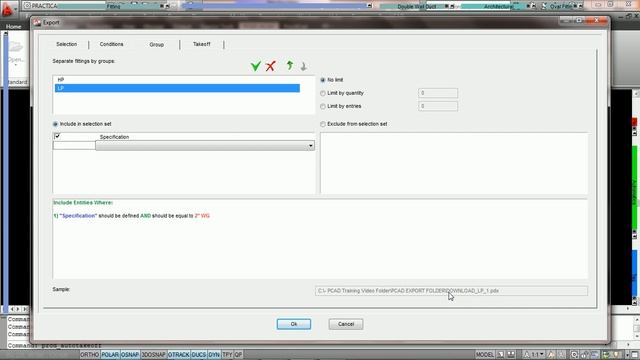Open the Home ribbon tab in AutoCAD
The image size is (640, 360).
[x=13, y=27]
